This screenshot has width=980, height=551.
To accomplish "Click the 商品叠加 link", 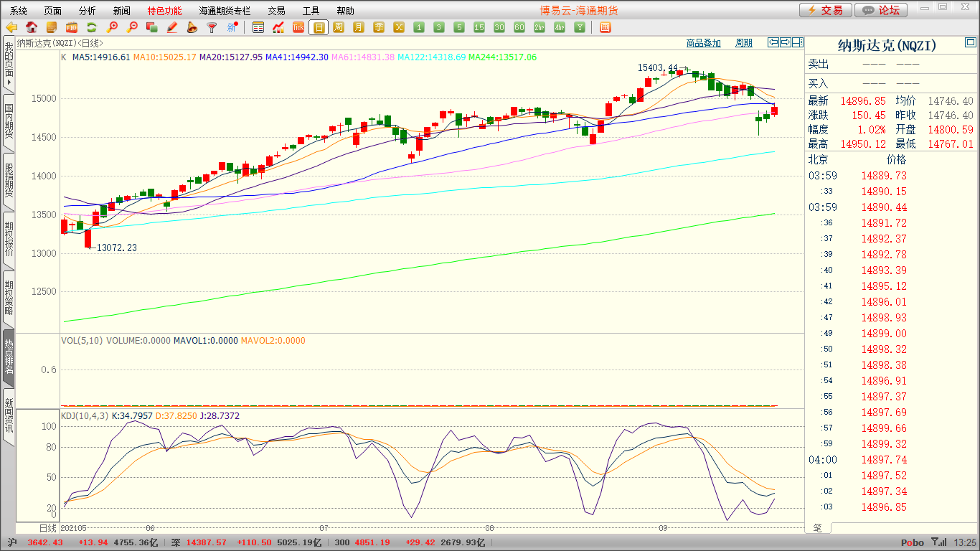I will pos(704,43).
